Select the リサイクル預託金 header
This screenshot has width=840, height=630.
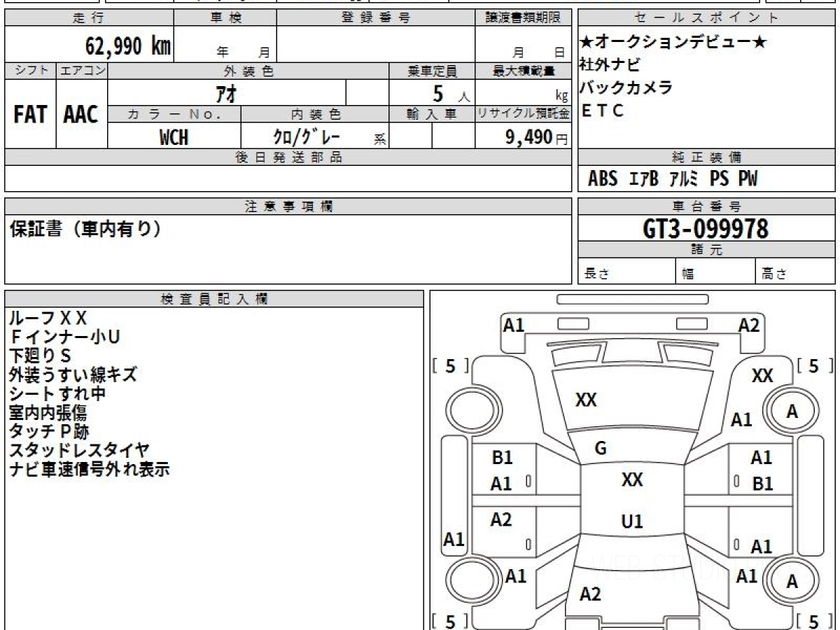pyautogui.click(x=524, y=114)
